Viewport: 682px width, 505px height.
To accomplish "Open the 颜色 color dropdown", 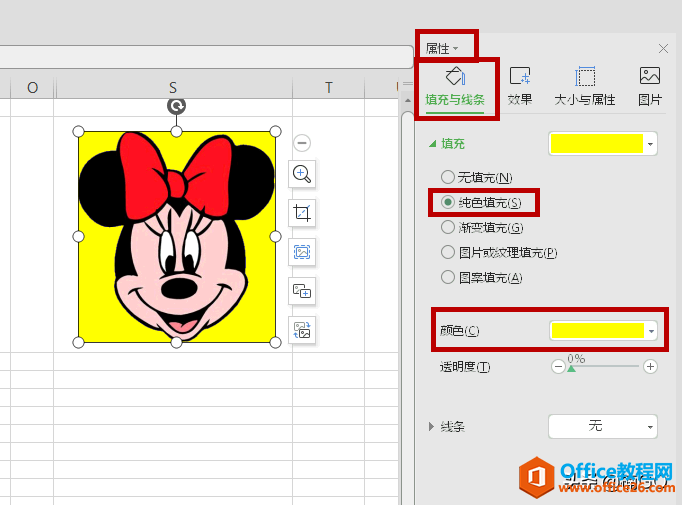I will pos(651,330).
